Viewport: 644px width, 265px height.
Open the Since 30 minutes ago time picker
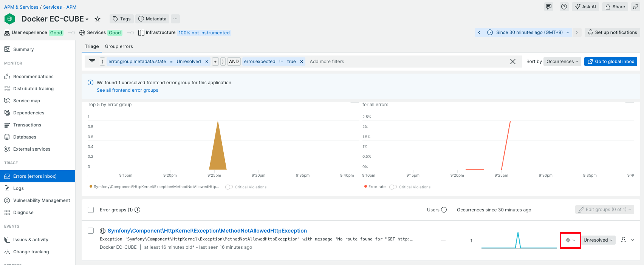528,32
